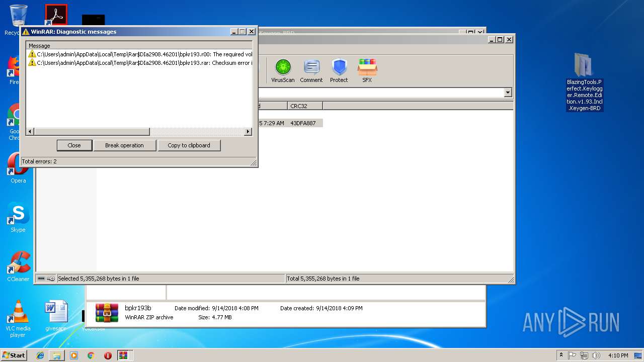Open the Comment tool in WinRAR toolbar

tap(311, 70)
